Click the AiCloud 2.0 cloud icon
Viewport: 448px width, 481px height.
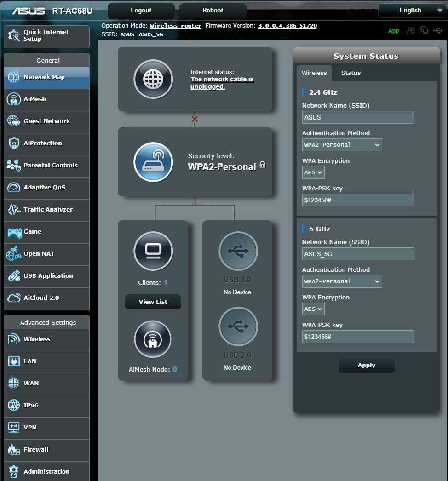[14, 298]
